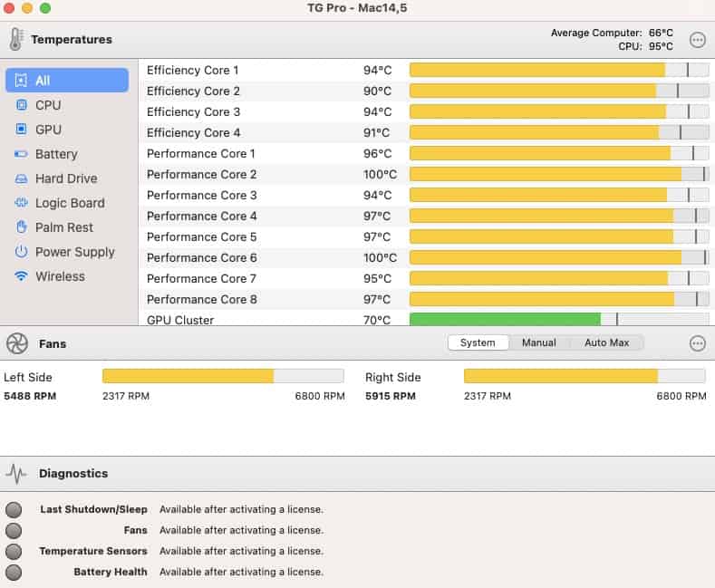This screenshot has width=715, height=588.
Task: Switch fan control to Auto Max mode
Action: click(x=606, y=342)
